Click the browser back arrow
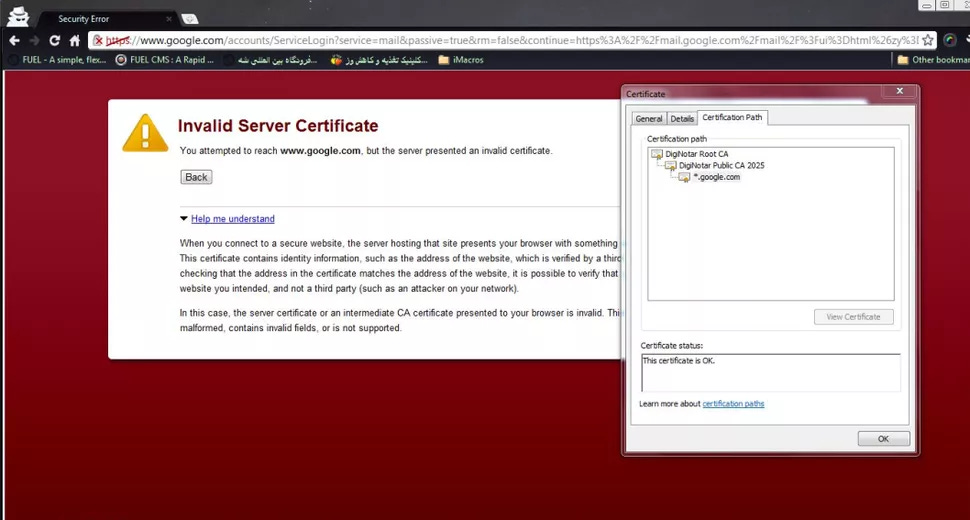970x520 pixels. point(14,41)
